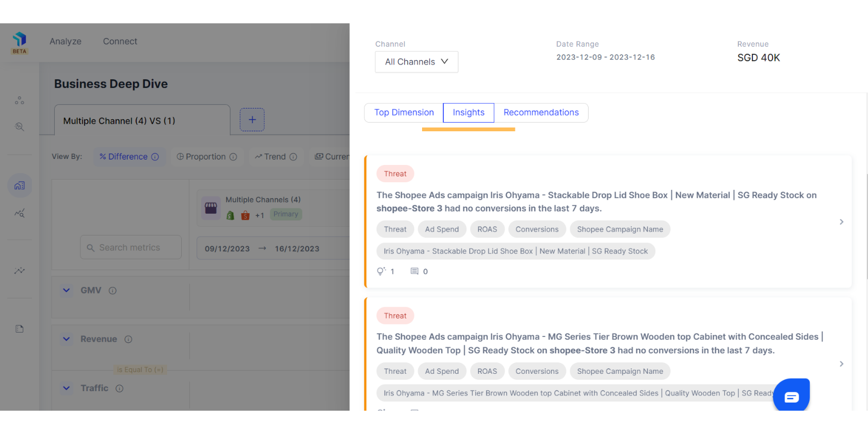
Task: Click the SGD 40K revenue value
Action: (x=758, y=58)
